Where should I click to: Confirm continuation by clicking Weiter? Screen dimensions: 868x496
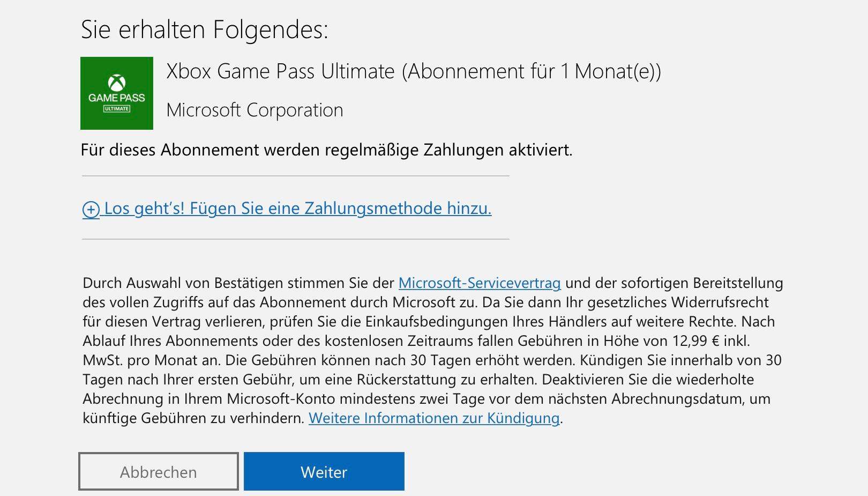click(324, 471)
